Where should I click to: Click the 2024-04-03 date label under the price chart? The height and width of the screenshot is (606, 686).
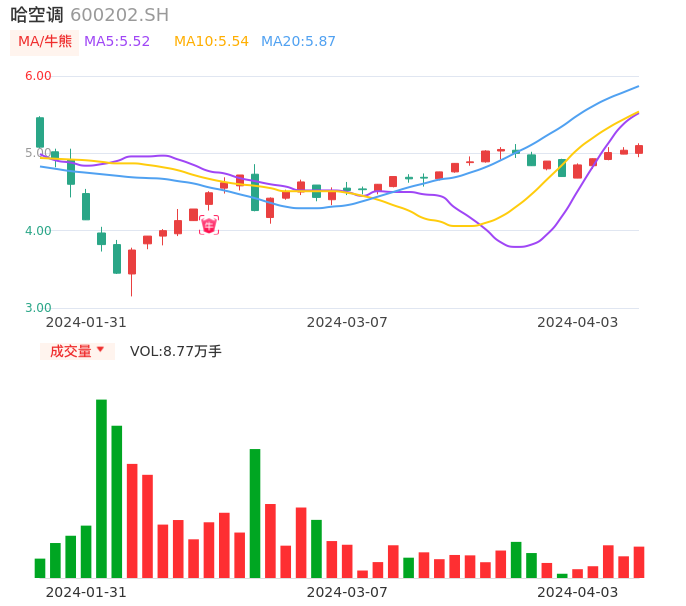[577, 322]
